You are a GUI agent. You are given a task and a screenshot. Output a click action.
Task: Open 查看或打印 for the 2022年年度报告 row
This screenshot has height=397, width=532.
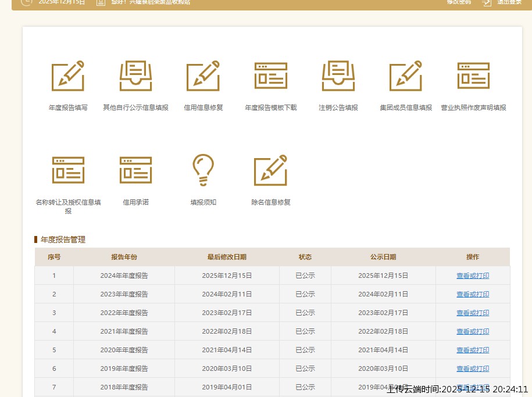[x=472, y=313]
